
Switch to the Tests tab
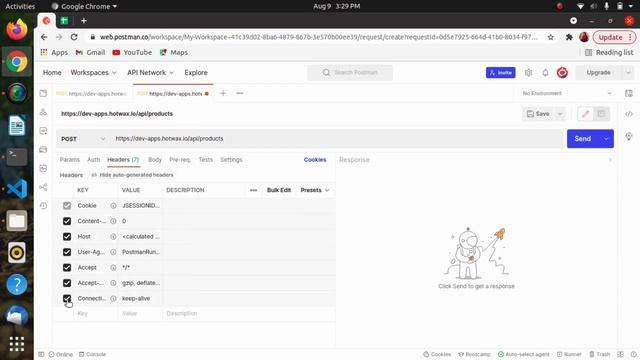(206, 160)
